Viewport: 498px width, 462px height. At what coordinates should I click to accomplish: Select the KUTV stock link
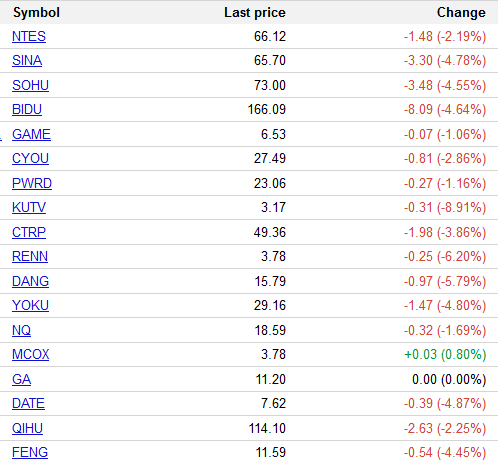click(x=29, y=208)
